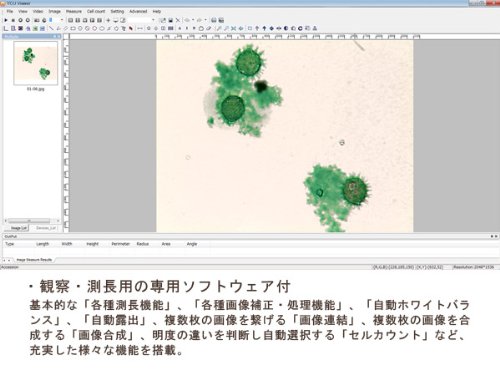Click the Length column header
The width and height of the screenshot is (500, 375).
(x=42, y=244)
